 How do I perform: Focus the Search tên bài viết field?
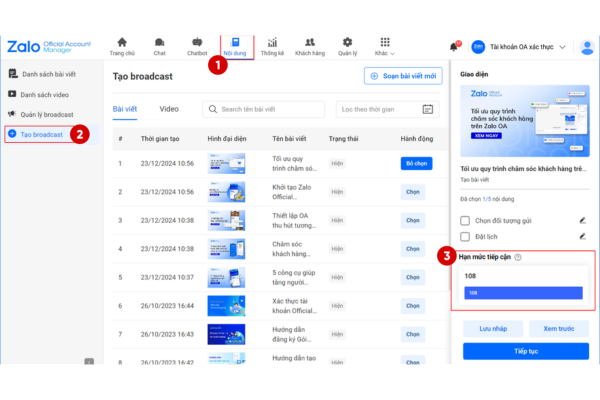click(264, 109)
